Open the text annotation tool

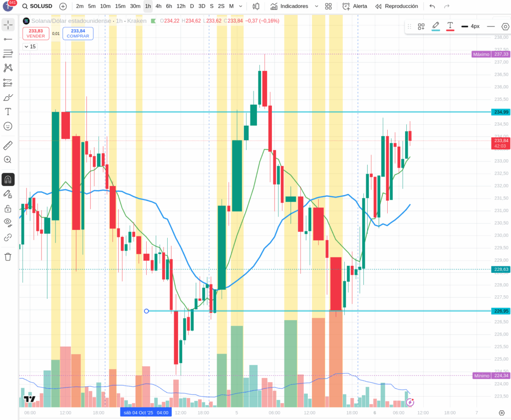[x=8, y=111]
